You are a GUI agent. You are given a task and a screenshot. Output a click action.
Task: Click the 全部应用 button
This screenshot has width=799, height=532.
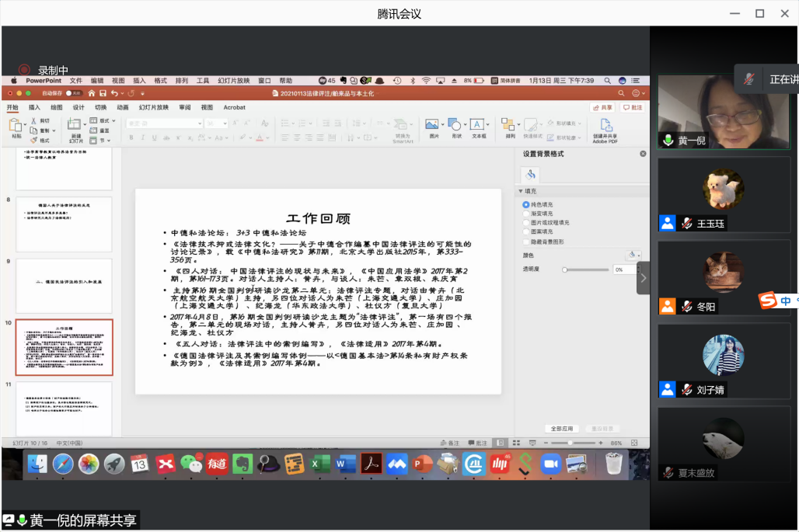tap(561, 428)
